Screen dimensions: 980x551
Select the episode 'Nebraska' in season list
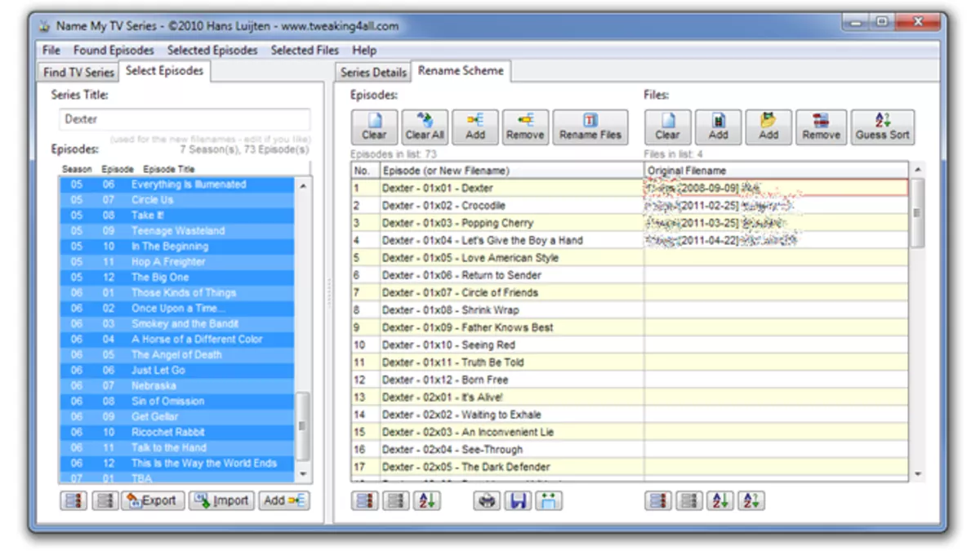pos(154,385)
